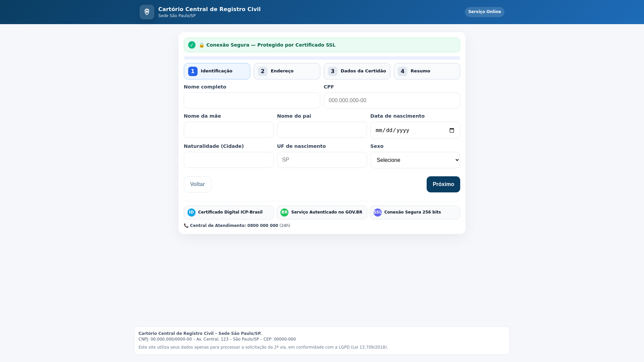This screenshot has height=362, width=644.
Task: Click the ID badge for ICP-Brasil certificate
Action: click(192, 213)
